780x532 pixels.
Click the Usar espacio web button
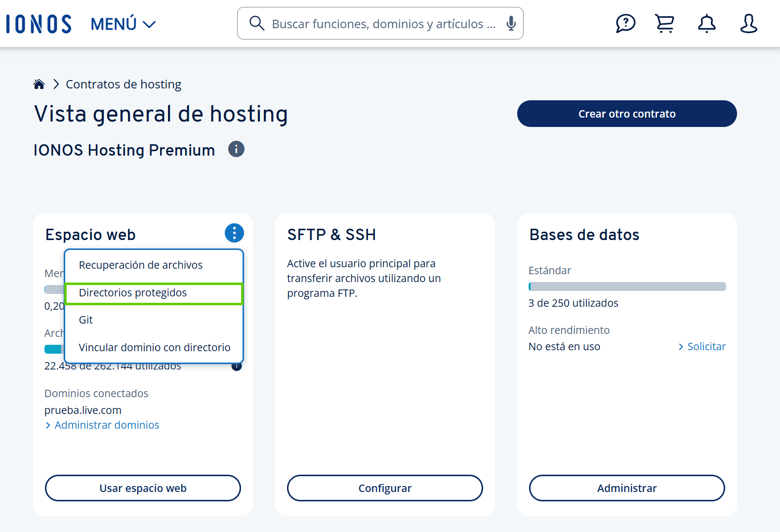click(143, 488)
